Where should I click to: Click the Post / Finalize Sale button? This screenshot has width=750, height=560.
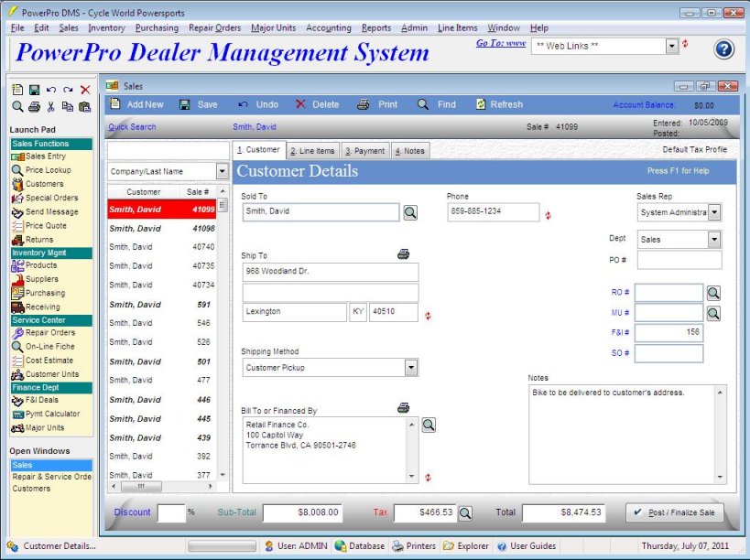(x=675, y=512)
